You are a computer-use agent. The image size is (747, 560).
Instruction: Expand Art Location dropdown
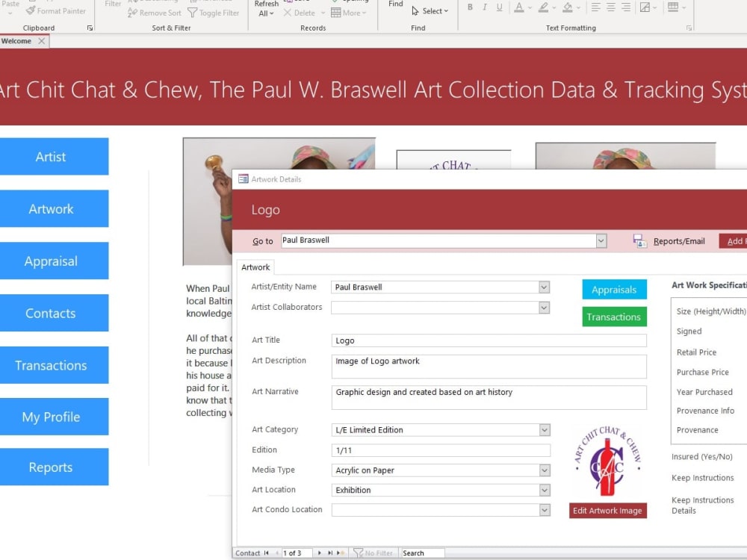tap(545, 491)
